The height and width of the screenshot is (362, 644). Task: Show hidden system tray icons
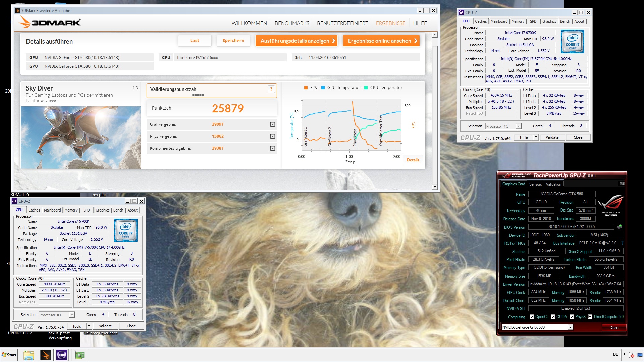tap(624, 354)
